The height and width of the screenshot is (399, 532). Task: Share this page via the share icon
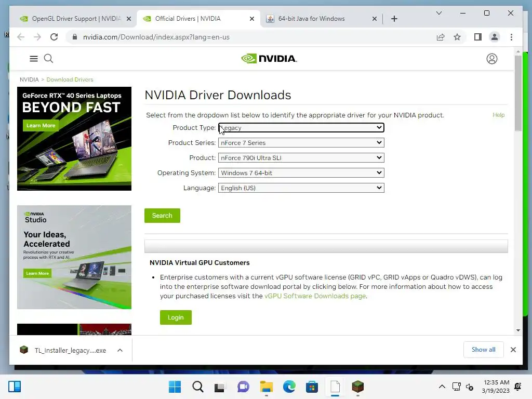pos(441,37)
